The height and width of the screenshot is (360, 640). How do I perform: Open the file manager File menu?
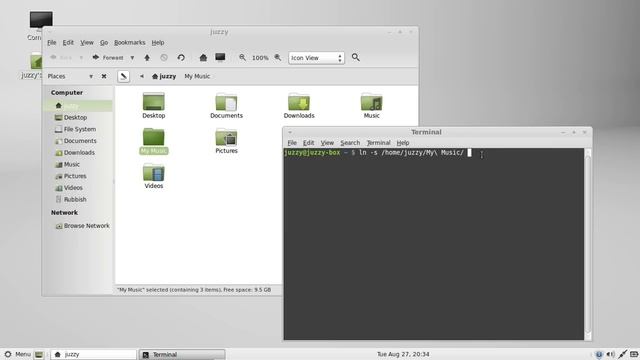click(51, 42)
